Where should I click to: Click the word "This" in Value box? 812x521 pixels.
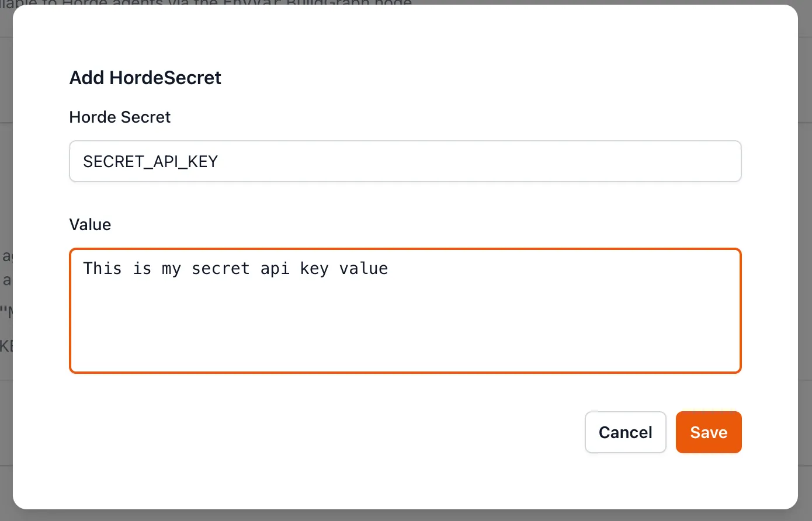click(102, 269)
